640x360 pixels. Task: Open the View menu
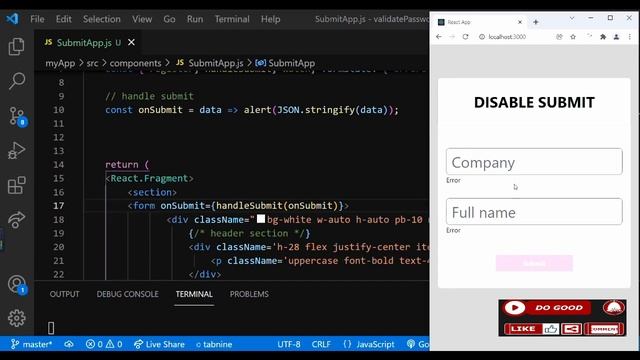tap(142, 19)
